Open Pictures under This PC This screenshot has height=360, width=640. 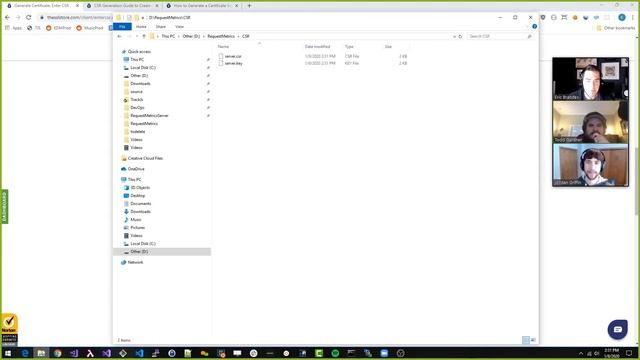point(138,228)
